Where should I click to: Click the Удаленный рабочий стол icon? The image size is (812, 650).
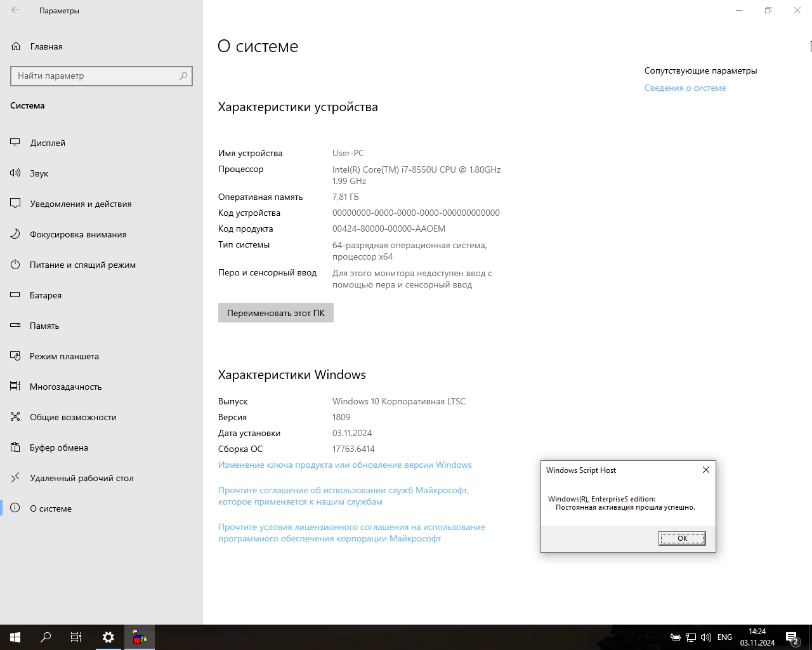point(15,477)
